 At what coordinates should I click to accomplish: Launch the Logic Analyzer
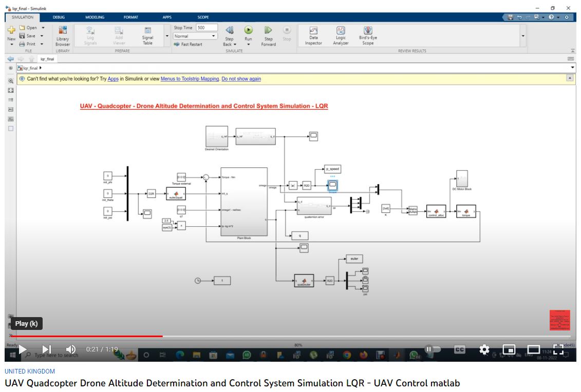click(x=341, y=34)
